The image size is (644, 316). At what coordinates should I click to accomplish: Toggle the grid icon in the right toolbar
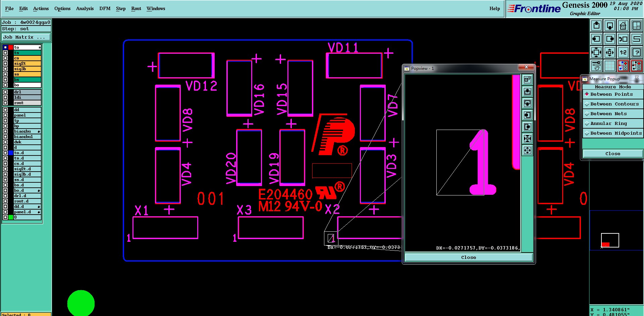click(610, 66)
